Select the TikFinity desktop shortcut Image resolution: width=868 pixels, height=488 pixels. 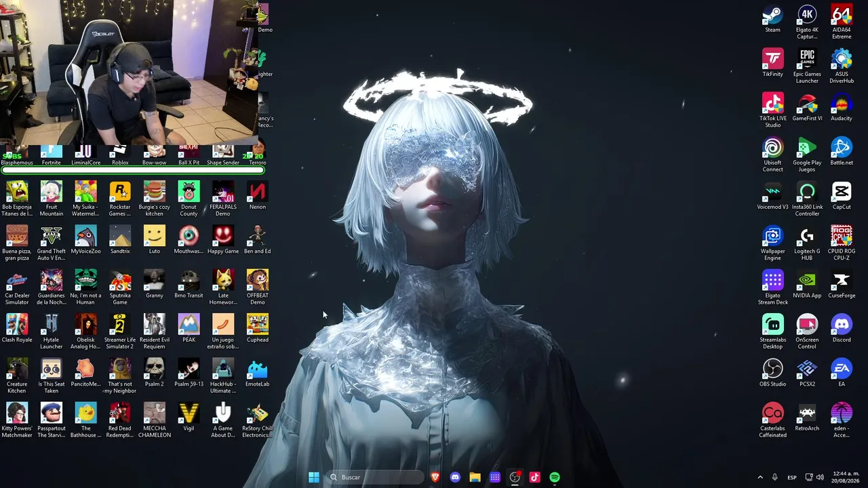pyautogui.click(x=772, y=63)
